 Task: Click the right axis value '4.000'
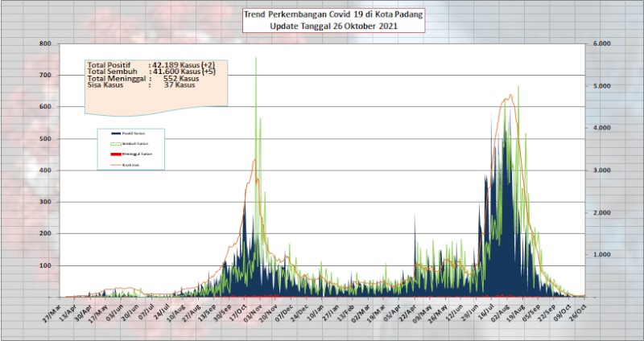point(602,128)
